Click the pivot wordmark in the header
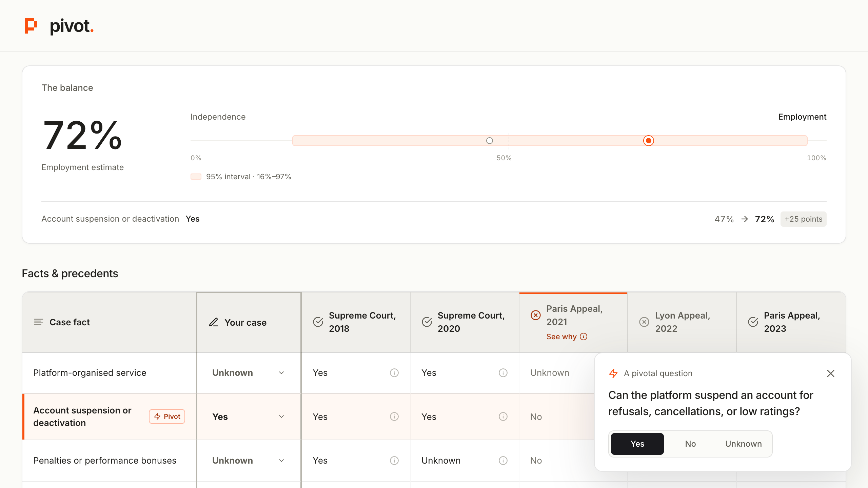The image size is (868, 488). (72, 26)
